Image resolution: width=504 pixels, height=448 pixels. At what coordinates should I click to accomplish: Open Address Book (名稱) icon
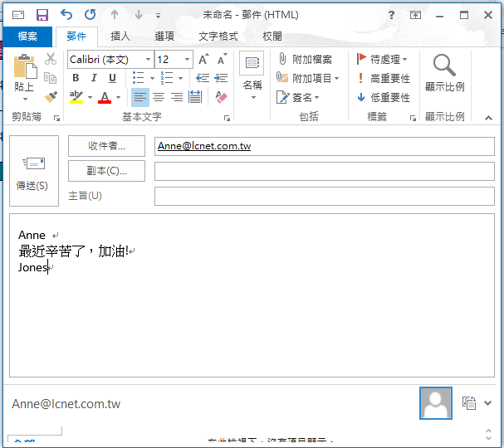[252, 66]
